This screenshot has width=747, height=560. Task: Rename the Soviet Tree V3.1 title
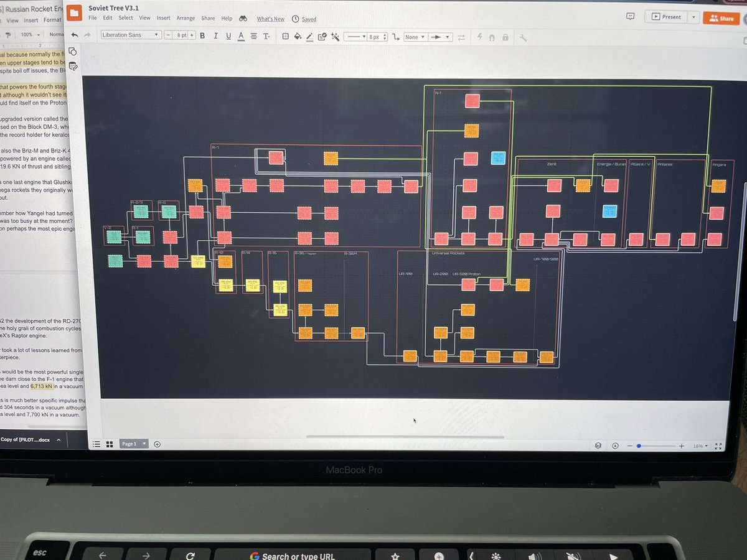114,8
